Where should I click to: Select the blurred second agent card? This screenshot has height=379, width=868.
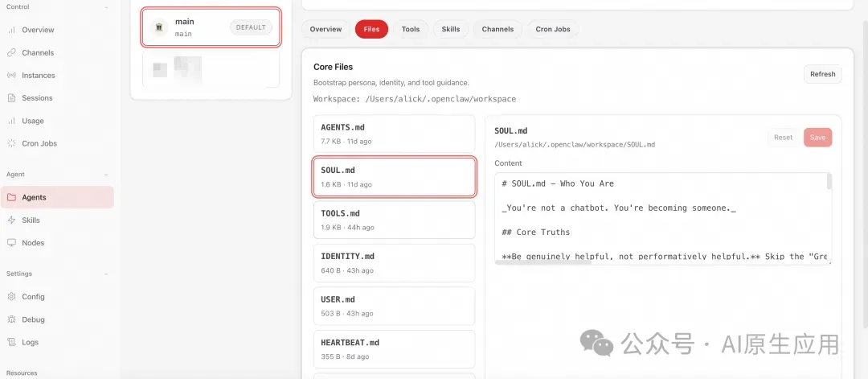[x=211, y=69]
